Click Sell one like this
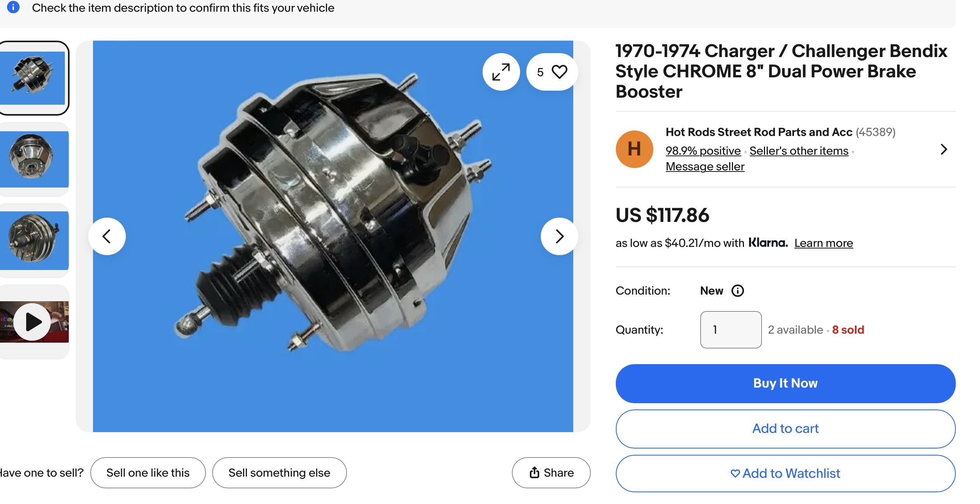This screenshot has width=980, height=504. click(x=148, y=473)
